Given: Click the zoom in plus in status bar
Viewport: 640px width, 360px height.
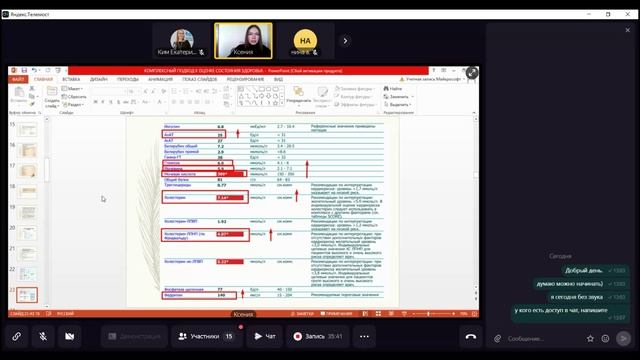Looking at the screenshot, I should (453, 313).
